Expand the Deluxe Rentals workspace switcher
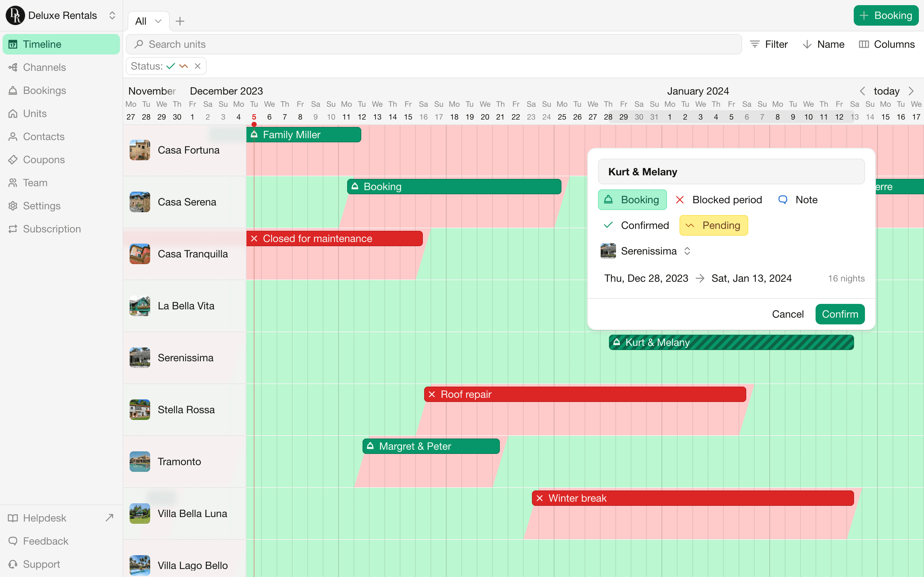The image size is (924, 577). point(112,15)
